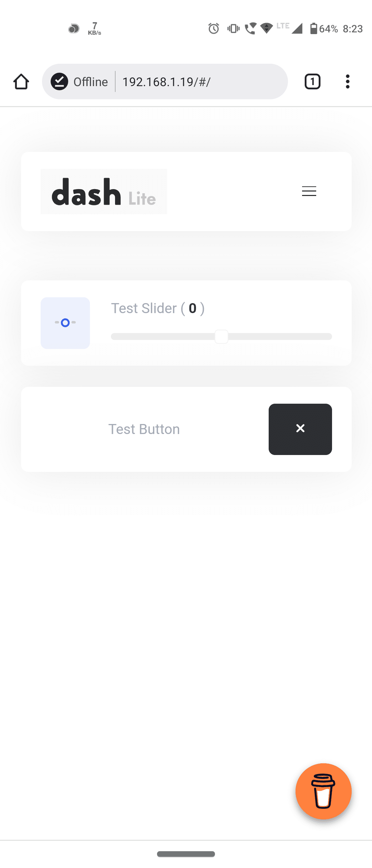Click the Offline checkmark badge icon
This screenshot has width=372, height=868.
click(x=59, y=82)
